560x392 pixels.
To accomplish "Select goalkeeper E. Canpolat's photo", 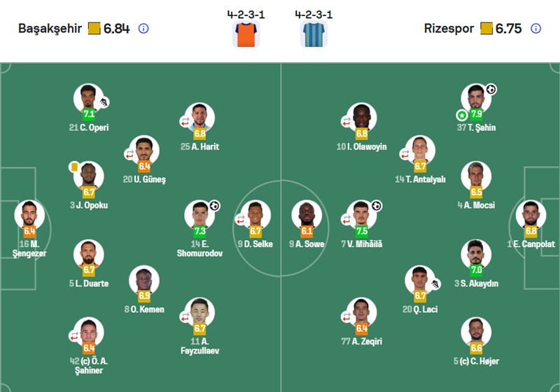I will point(530,214).
